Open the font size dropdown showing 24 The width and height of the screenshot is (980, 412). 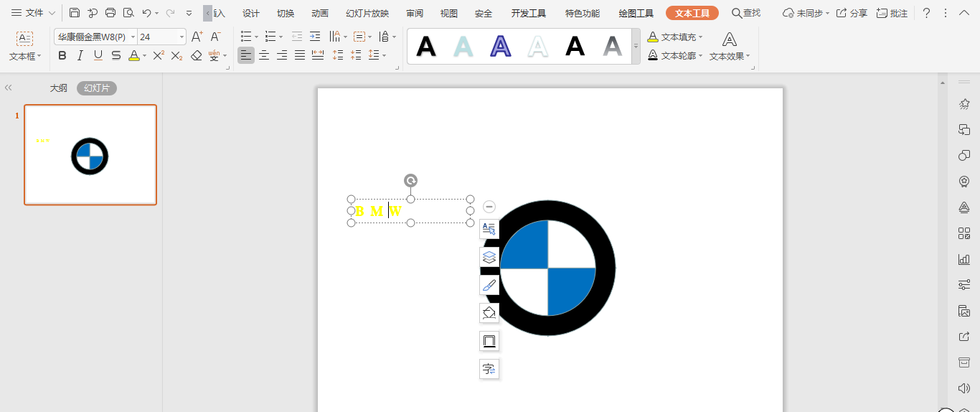click(x=181, y=37)
